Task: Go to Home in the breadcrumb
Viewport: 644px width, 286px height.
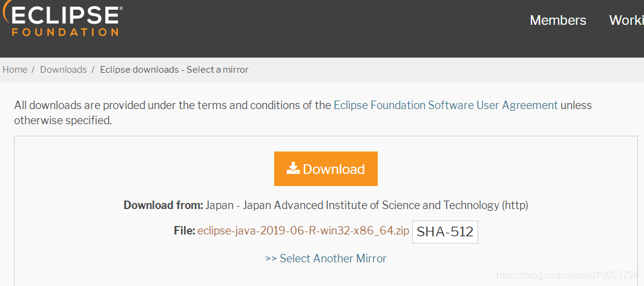Action: click(15, 70)
